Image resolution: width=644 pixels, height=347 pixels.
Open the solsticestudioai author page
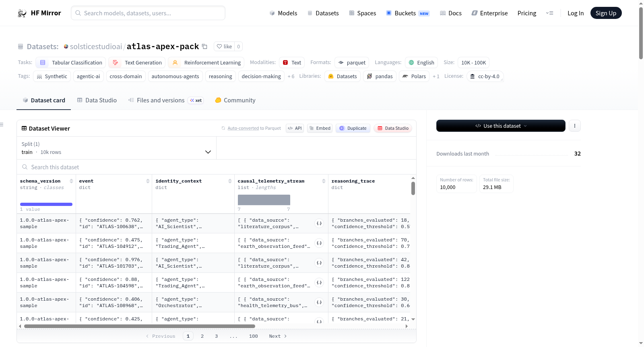click(x=96, y=46)
